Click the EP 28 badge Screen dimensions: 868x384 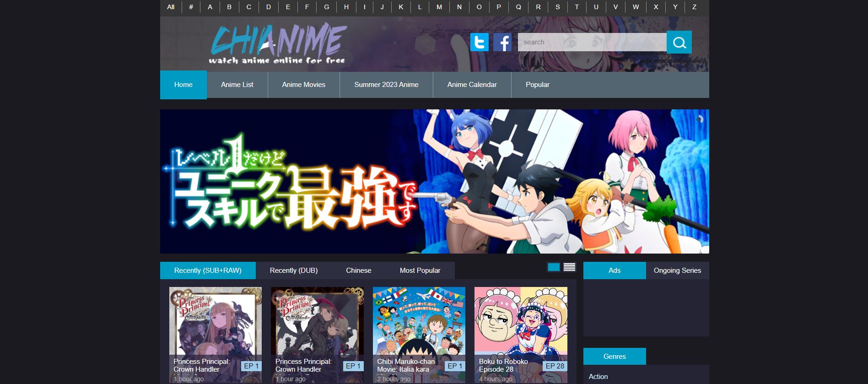click(555, 366)
